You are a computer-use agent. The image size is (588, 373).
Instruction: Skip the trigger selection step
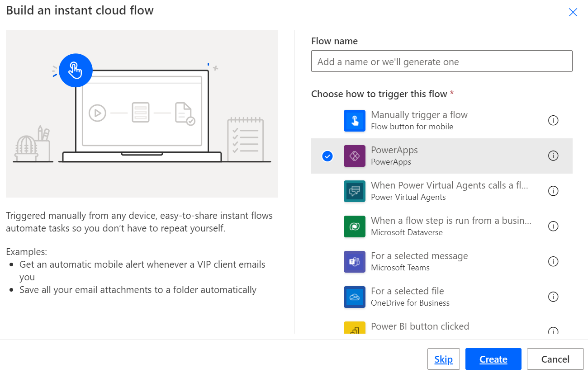(x=444, y=359)
